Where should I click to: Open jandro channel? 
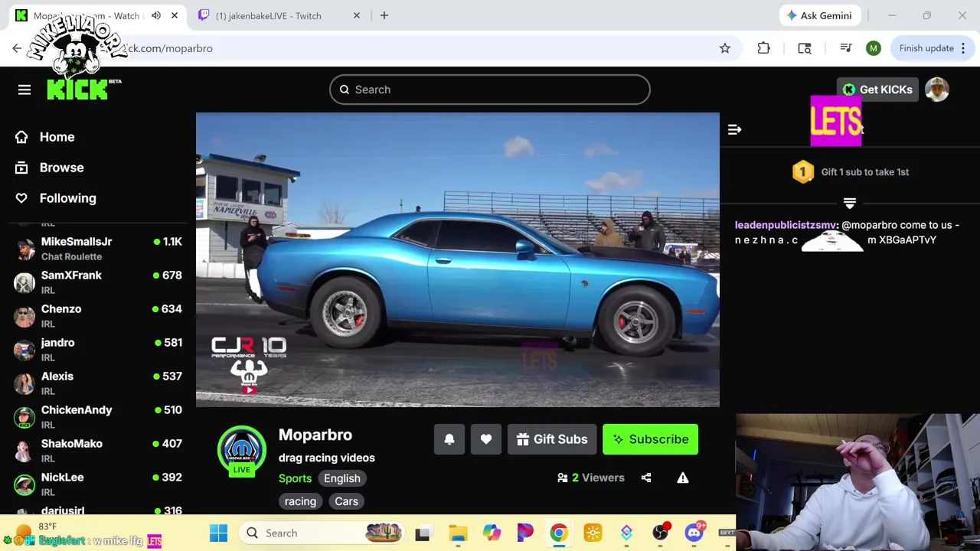click(x=98, y=350)
